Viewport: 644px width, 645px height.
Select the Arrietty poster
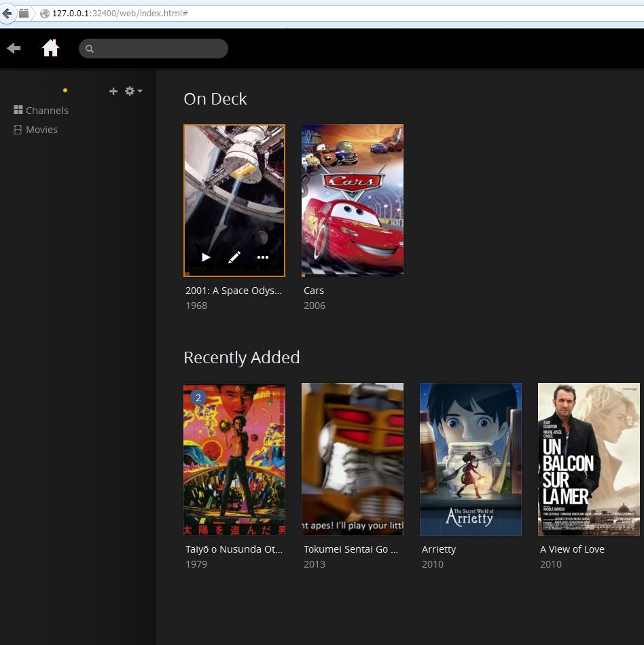(470, 459)
